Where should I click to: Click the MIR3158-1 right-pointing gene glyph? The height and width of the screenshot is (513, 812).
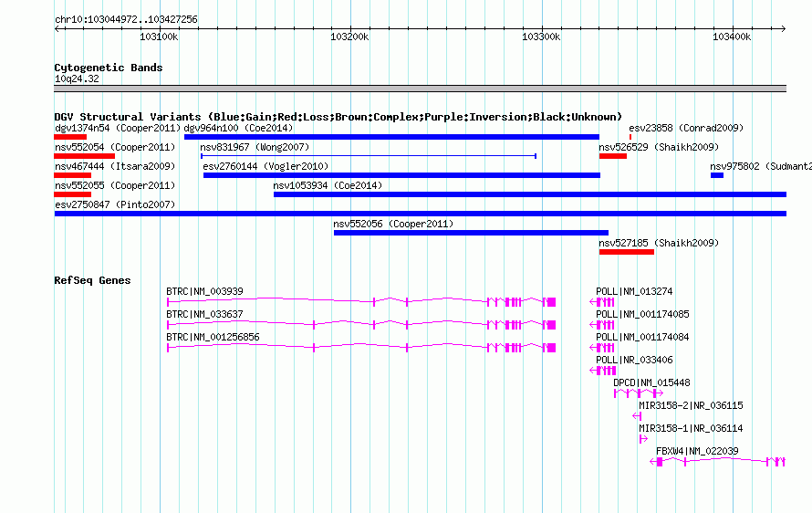[x=643, y=439]
